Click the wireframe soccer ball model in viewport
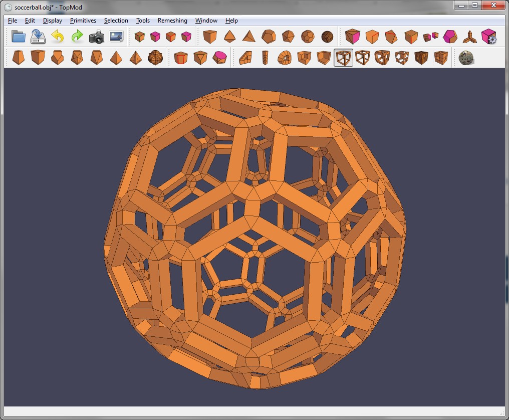The image size is (509, 420). (255, 238)
